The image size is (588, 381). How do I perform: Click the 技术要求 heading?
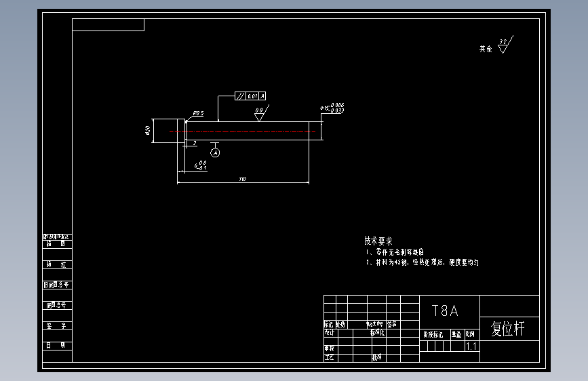(378, 241)
